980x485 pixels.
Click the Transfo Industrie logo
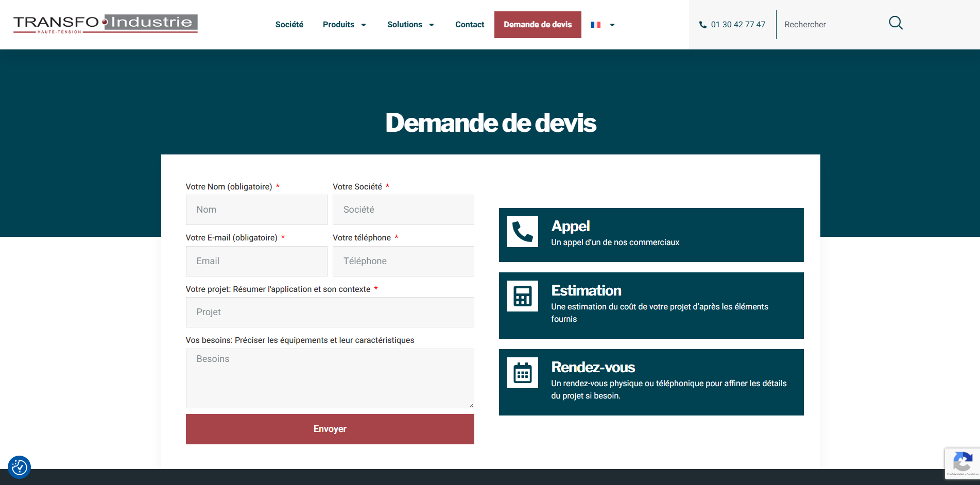(x=105, y=24)
